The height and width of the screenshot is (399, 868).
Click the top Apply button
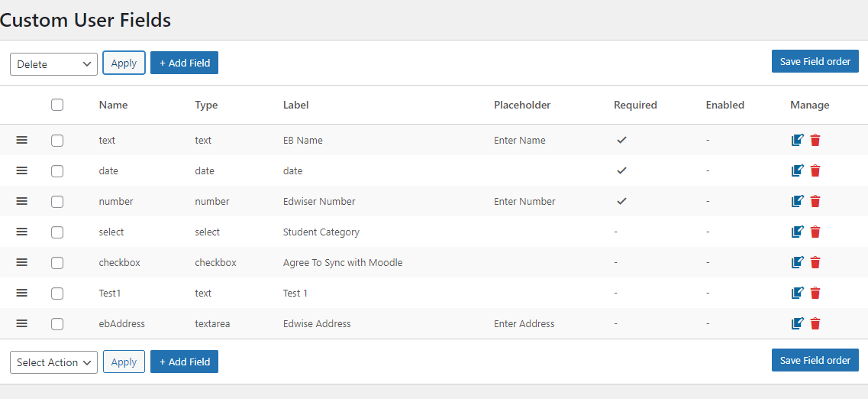click(124, 63)
